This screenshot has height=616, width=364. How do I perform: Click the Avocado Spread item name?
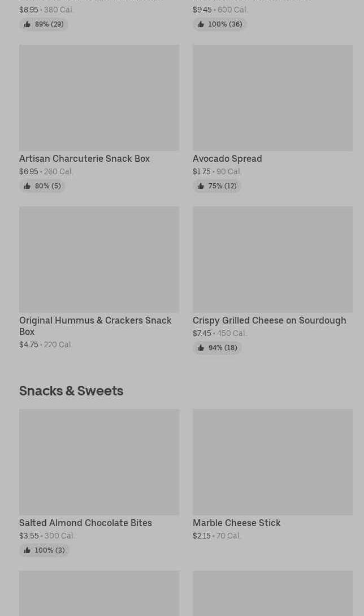pyautogui.click(x=227, y=159)
